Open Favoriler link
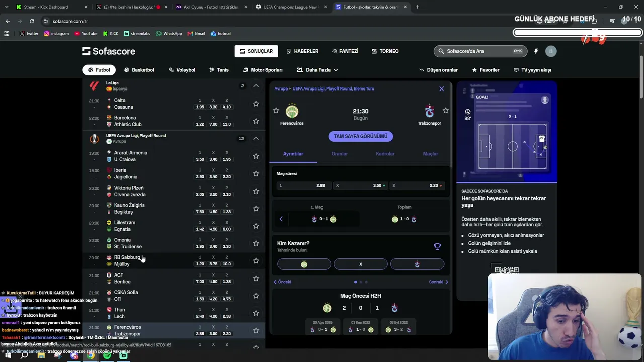 pos(486,70)
